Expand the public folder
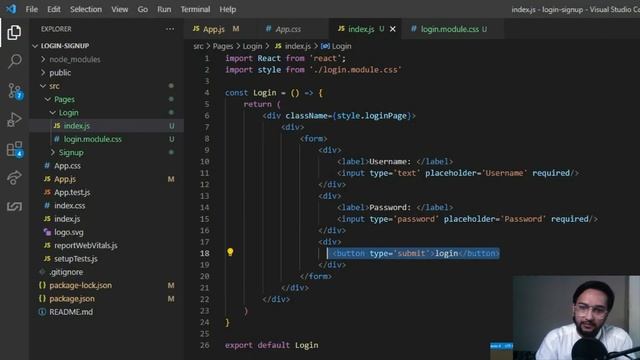Image resolution: width=640 pixels, height=360 pixels. (x=43, y=73)
